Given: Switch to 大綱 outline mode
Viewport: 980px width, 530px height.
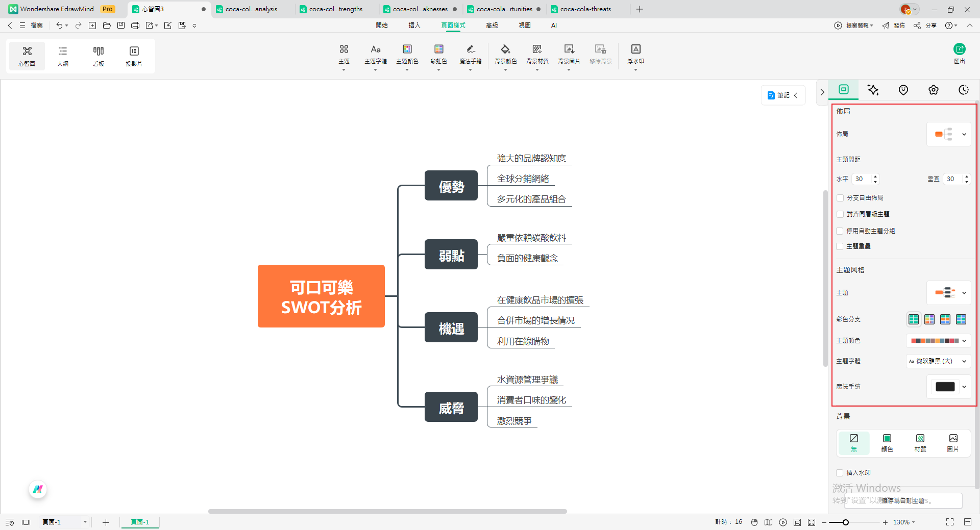Looking at the screenshot, I should pos(62,55).
